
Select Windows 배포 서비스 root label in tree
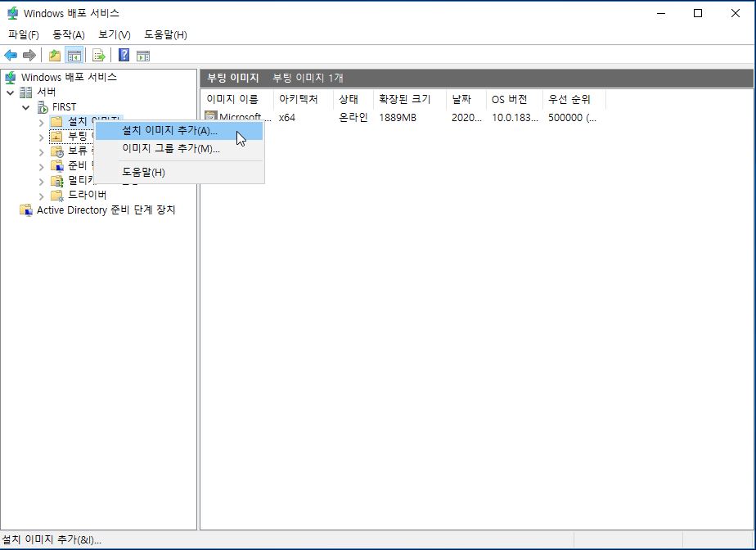[x=69, y=77]
